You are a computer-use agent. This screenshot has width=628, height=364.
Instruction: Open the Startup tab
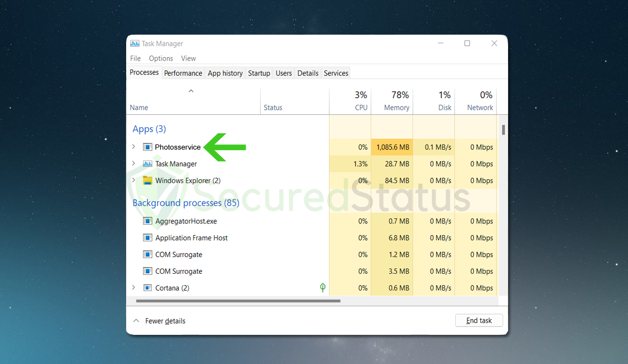pyautogui.click(x=259, y=73)
